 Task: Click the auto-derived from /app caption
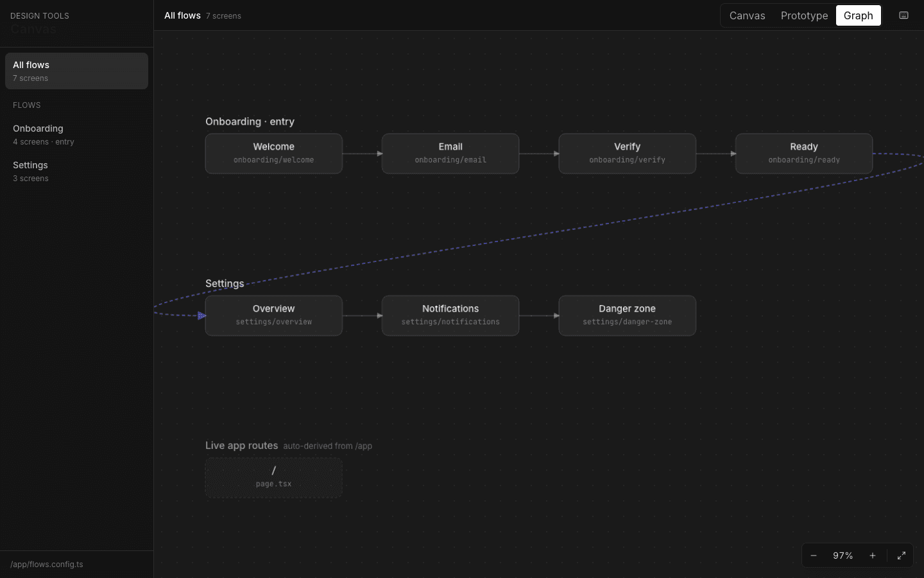click(328, 446)
